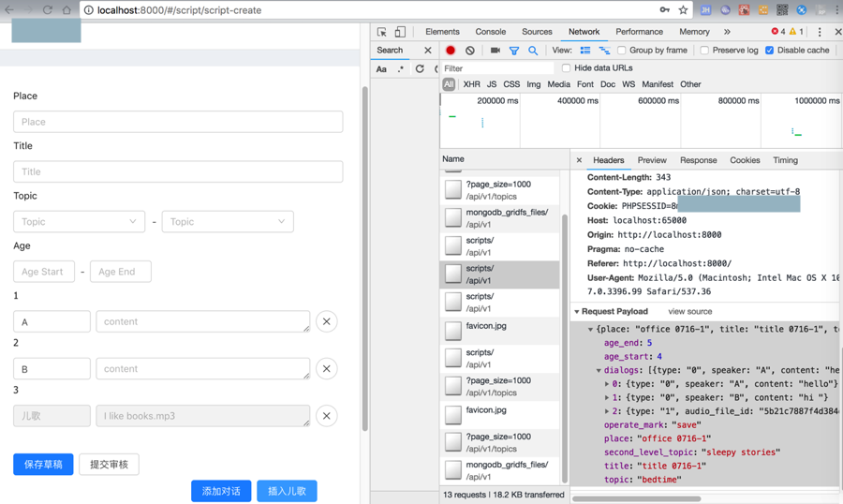Click the network Filter text field
This screenshot has width=843, height=504.
(x=498, y=68)
